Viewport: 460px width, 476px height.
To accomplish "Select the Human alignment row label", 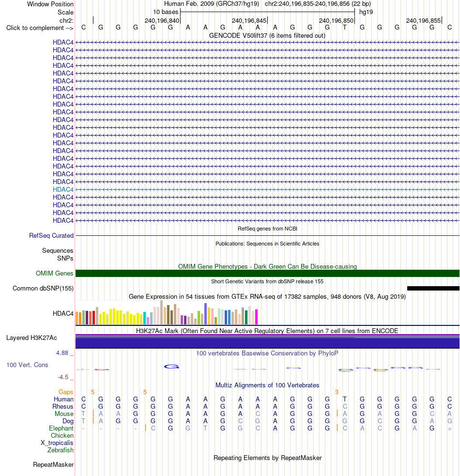I will click(64, 399).
